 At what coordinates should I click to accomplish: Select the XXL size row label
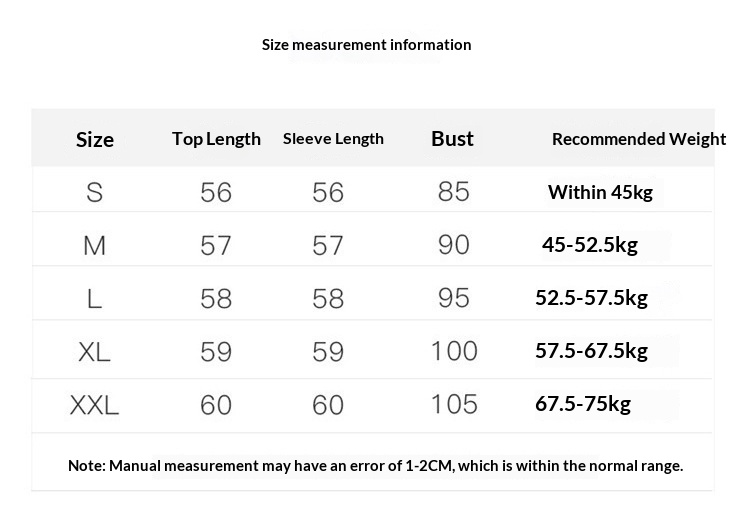(95, 404)
